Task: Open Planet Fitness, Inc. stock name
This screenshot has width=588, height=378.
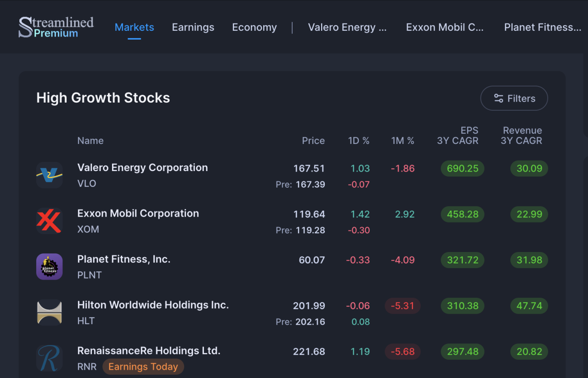Action: point(124,259)
